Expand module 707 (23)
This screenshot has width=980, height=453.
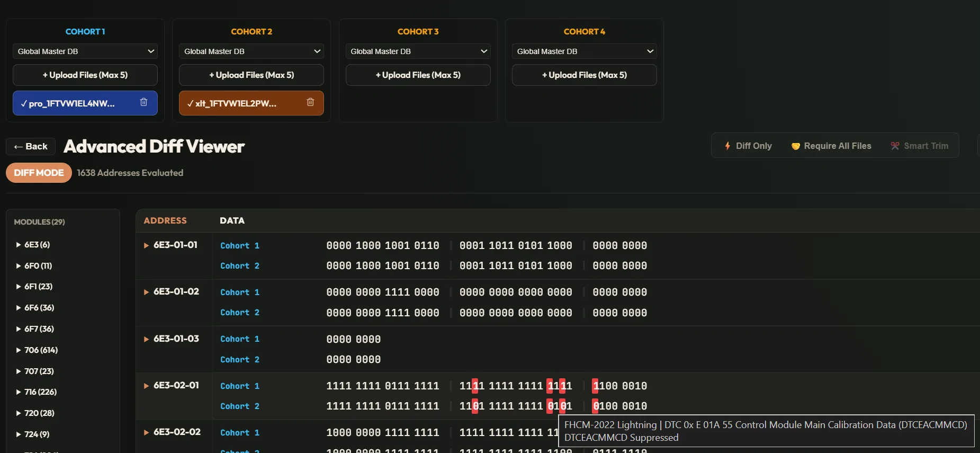[x=35, y=371]
